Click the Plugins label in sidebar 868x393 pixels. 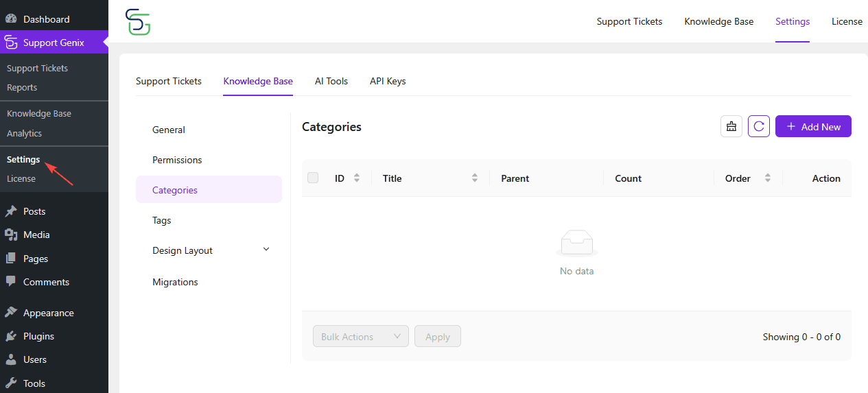pyautogui.click(x=38, y=336)
